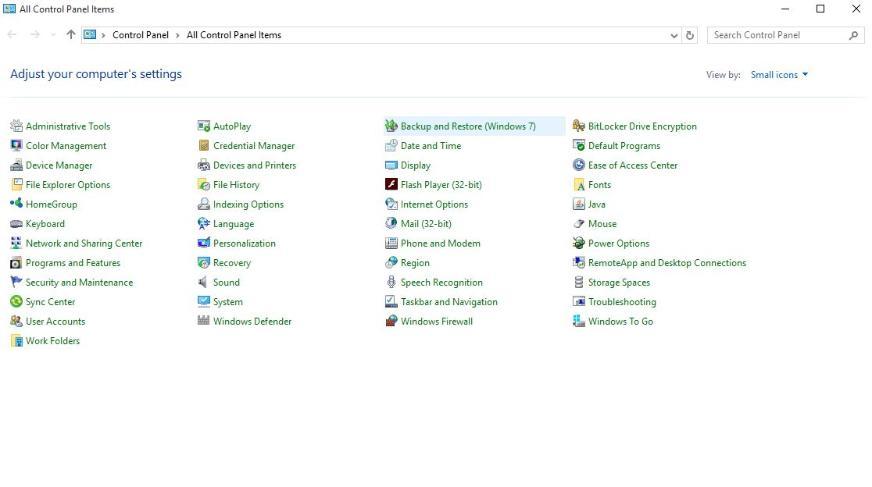The width and height of the screenshot is (872, 487).
Task: Open the Sound speaker icon
Action: coord(204,282)
